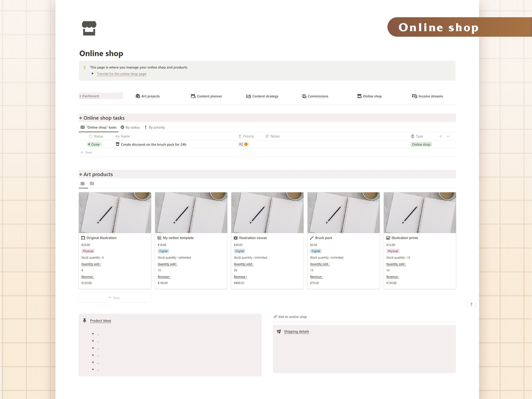Click the orange priority dot on the task

[246, 144]
